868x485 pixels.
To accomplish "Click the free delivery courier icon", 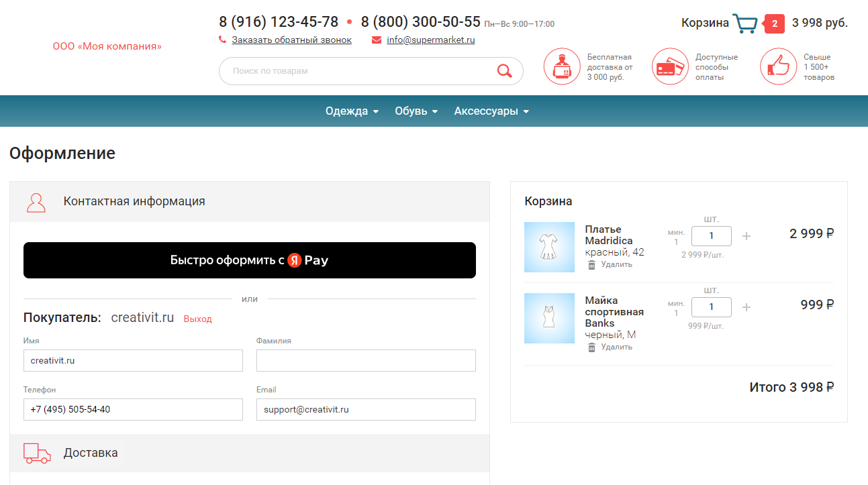I will coord(561,66).
